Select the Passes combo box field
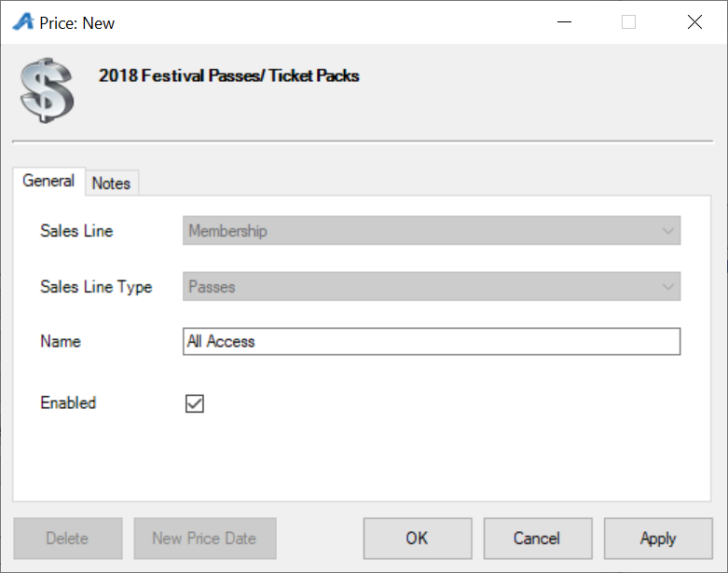 [432, 286]
